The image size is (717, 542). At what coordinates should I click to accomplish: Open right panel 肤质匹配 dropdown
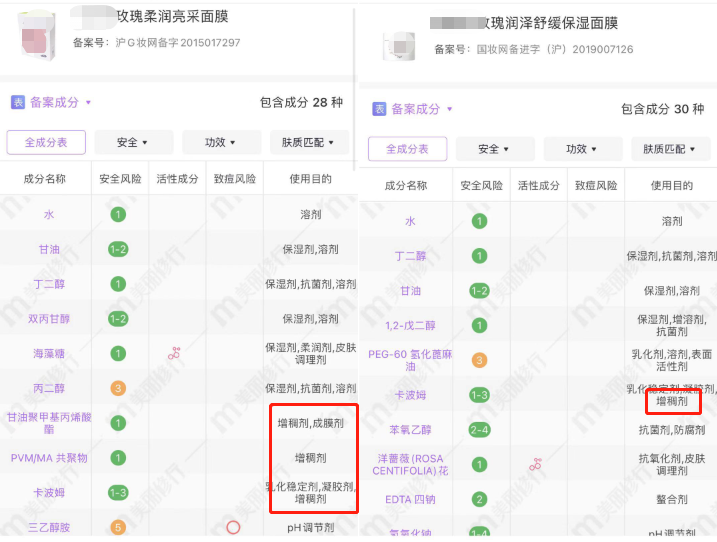(670, 149)
